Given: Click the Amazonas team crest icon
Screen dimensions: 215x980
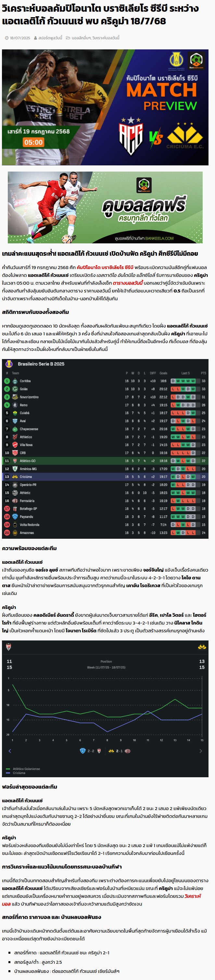Looking at the screenshot, I should pos(15,533).
